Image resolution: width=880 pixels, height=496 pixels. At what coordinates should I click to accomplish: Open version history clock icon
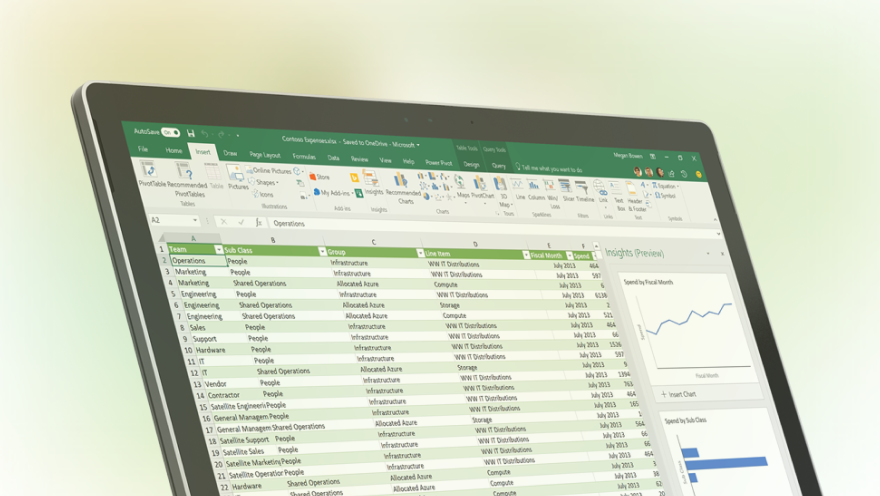[x=684, y=174]
